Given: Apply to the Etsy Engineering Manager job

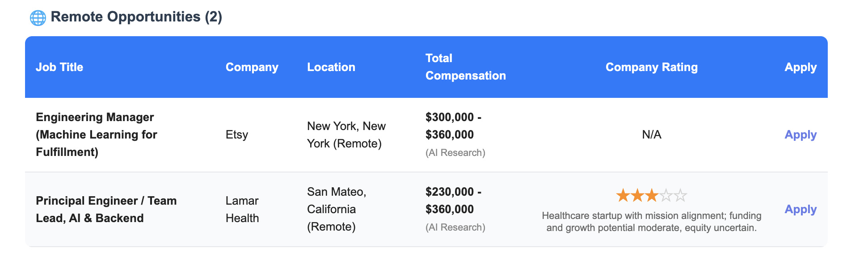Looking at the screenshot, I should [x=801, y=134].
